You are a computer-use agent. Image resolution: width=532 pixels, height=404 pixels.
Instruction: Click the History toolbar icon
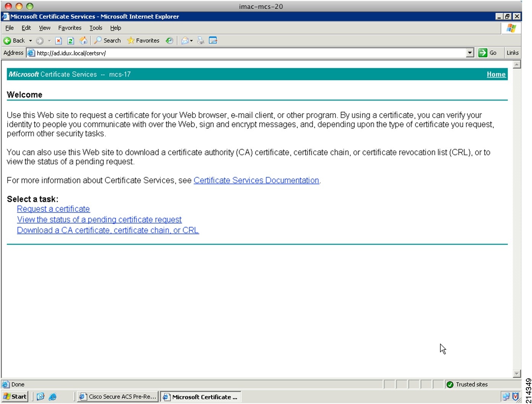point(170,41)
